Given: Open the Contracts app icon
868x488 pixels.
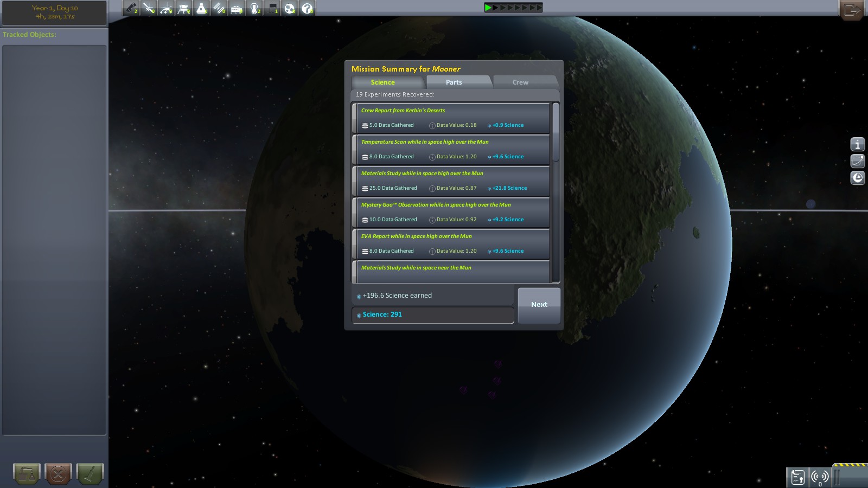Looking at the screenshot, I should pyautogui.click(x=797, y=477).
